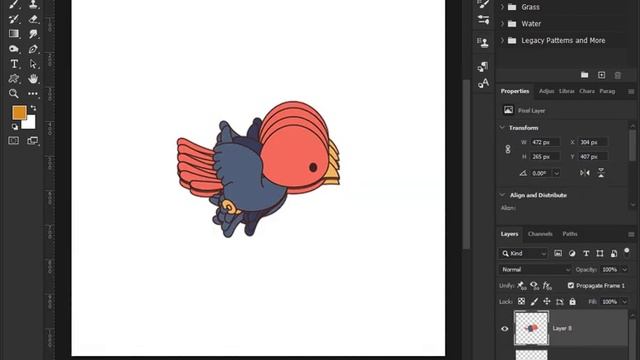This screenshot has width=640, height=360.
Task: Open the white background color picker
Action: coord(30,123)
